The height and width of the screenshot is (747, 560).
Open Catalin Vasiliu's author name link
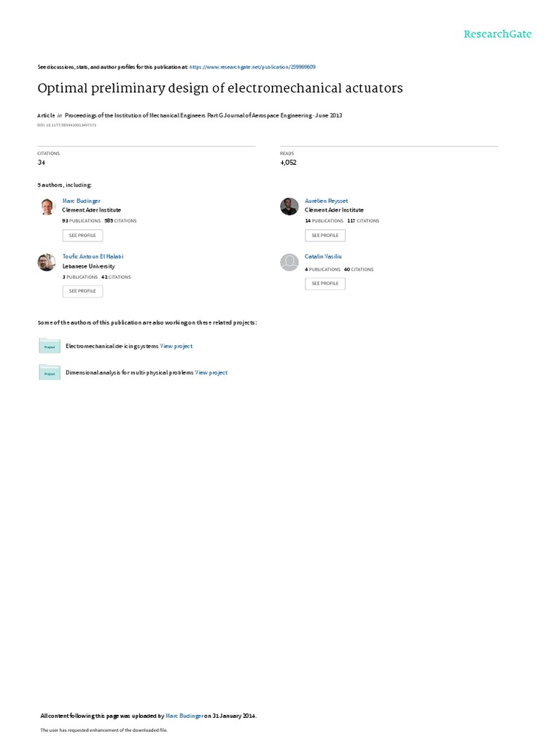tap(323, 256)
